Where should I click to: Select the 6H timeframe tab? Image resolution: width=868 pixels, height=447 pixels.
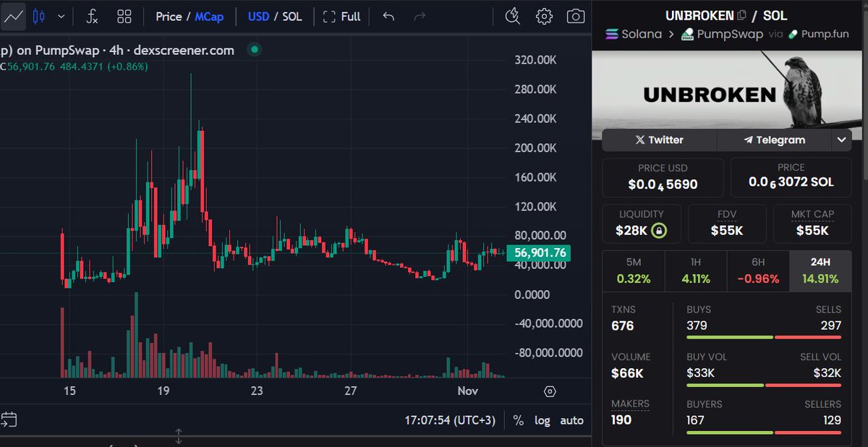click(758, 271)
